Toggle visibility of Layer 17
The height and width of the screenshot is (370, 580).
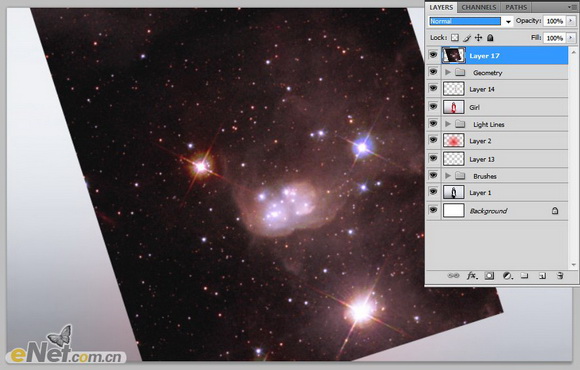coord(433,55)
